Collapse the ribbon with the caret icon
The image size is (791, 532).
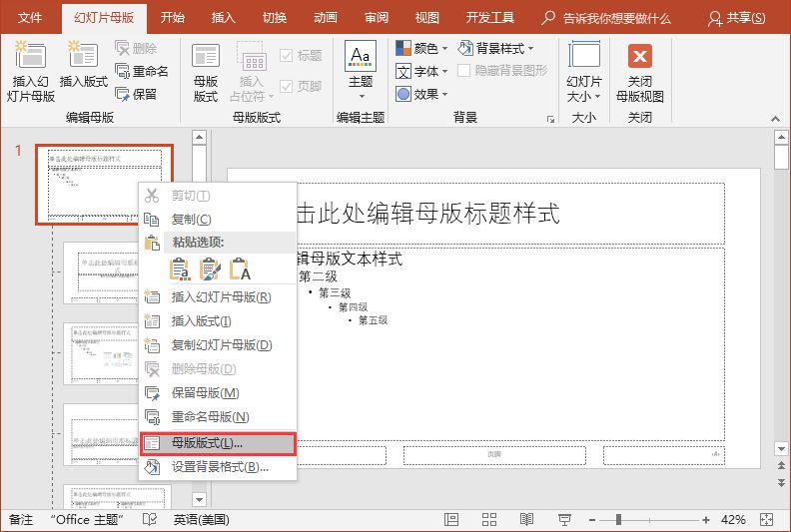[x=775, y=119]
